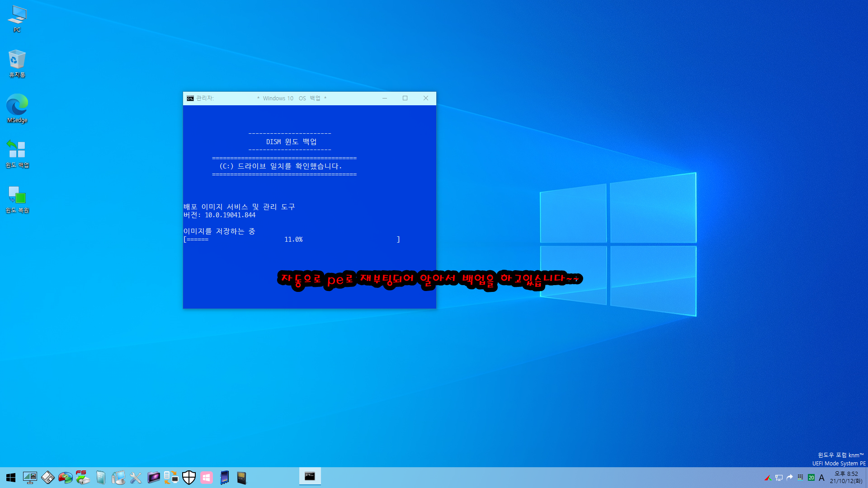Launch the FS drive capture taskbar icon
The image size is (868, 488).
83,478
